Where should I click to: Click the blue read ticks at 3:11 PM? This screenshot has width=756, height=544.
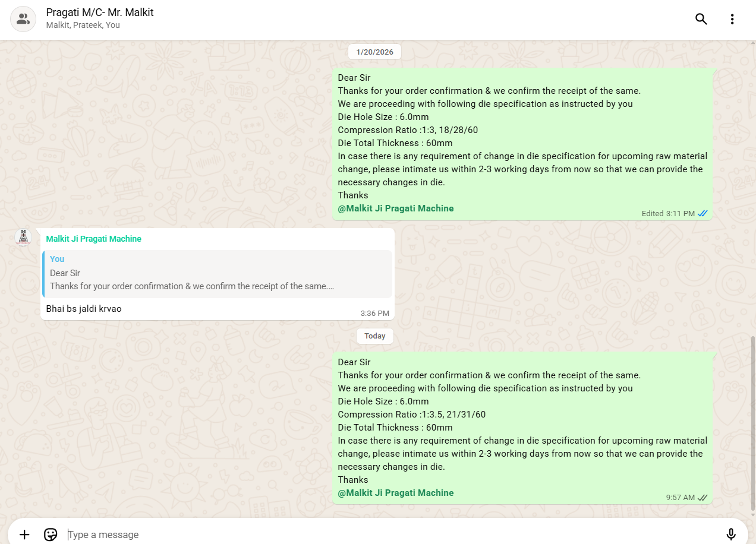[x=703, y=214]
